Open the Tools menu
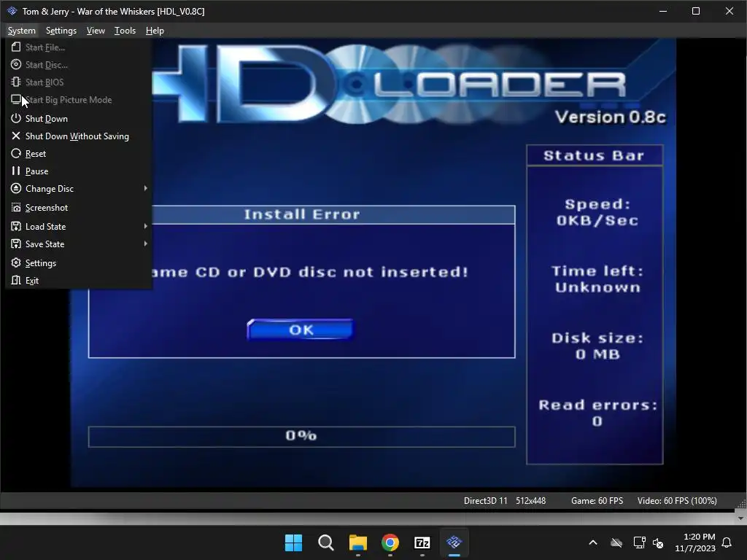The width and height of the screenshot is (747, 560). tap(125, 31)
